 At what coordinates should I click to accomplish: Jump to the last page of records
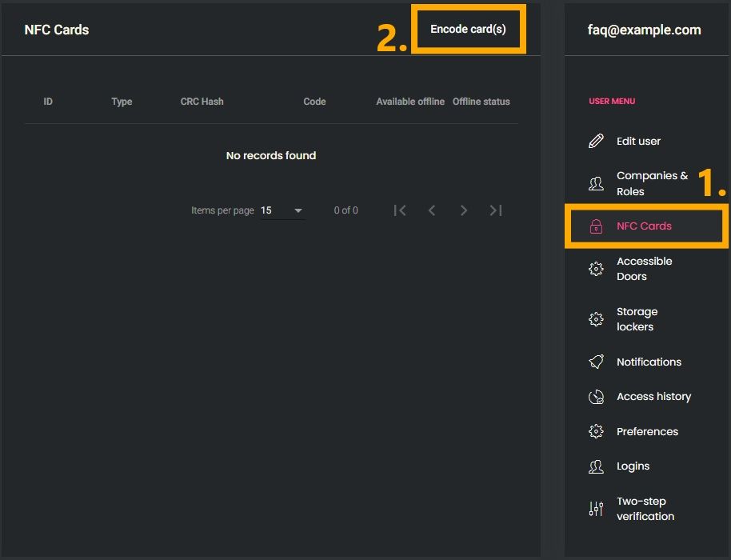coord(496,210)
